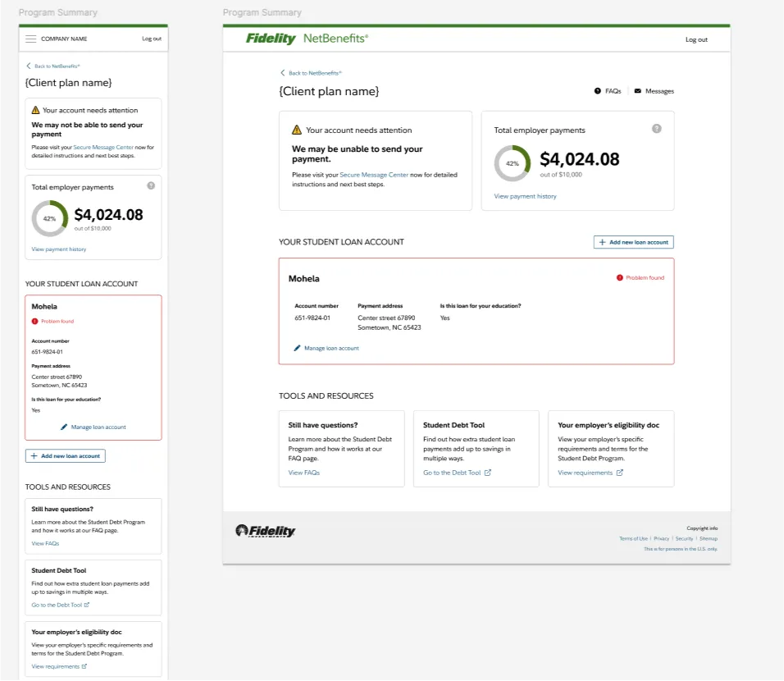784x681 pixels.
Task: Click the Messages envelope icon
Action: (637, 91)
